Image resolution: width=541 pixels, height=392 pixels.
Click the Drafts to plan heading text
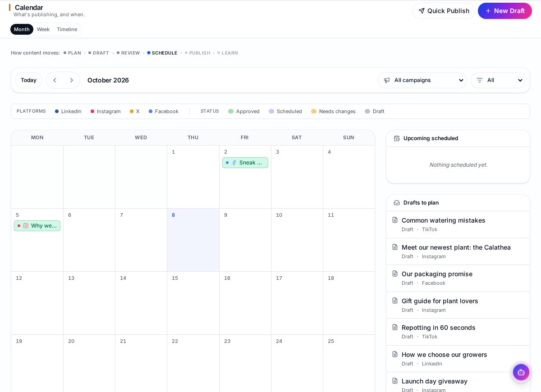point(421,203)
